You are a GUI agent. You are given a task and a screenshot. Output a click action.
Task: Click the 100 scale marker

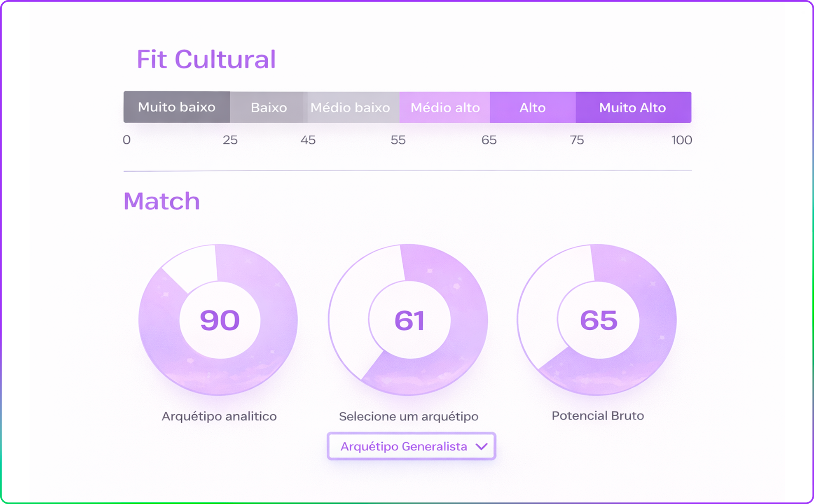(681, 140)
